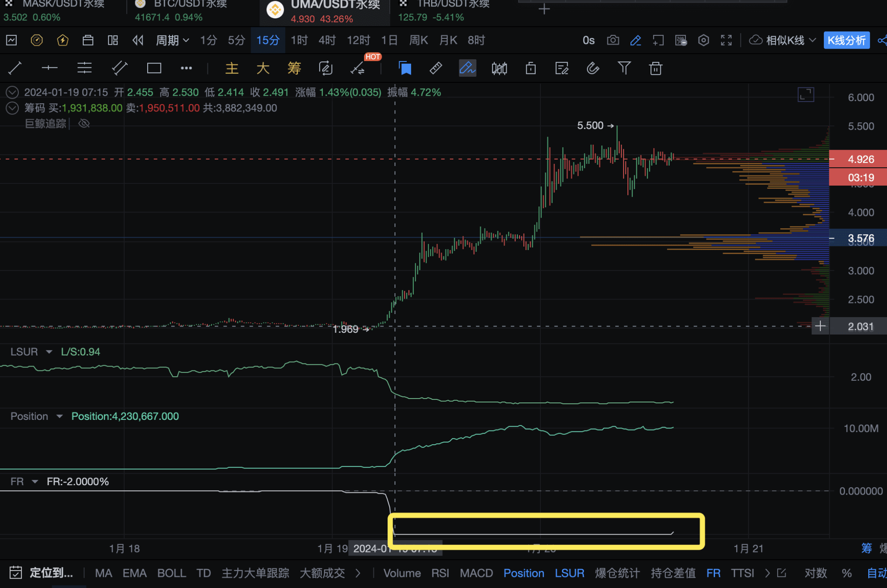Viewport: 887px width, 588px height.
Task: Toggle the FR indicator at bottom
Action: 713,573
